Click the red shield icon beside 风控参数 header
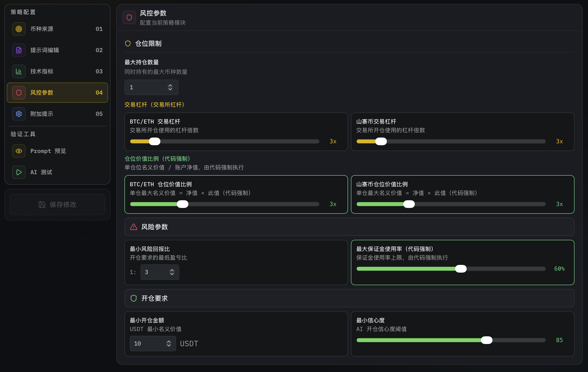The width and height of the screenshot is (588, 372). click(x=129, y=17)
